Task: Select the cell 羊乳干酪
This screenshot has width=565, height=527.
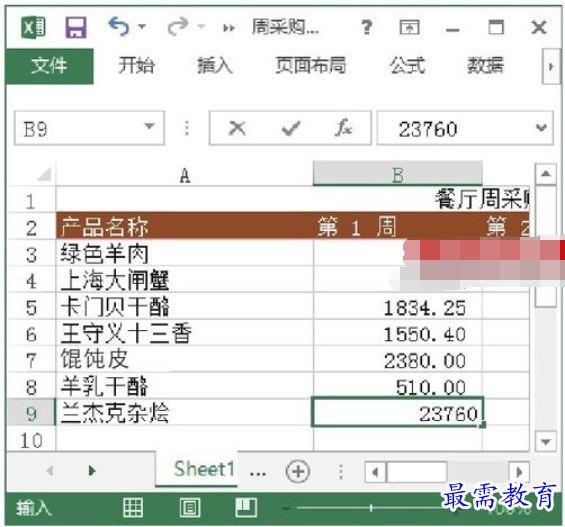Action: pos(184,386)
